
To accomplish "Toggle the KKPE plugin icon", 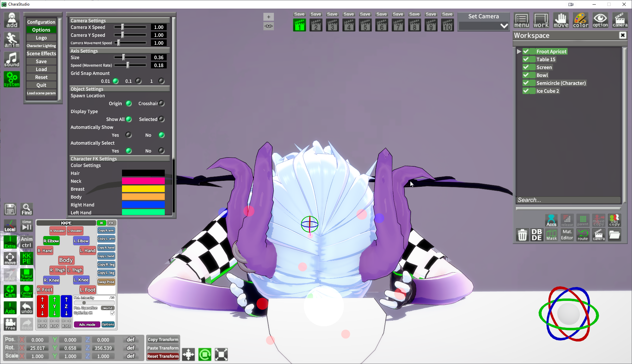I will point(27,258).
